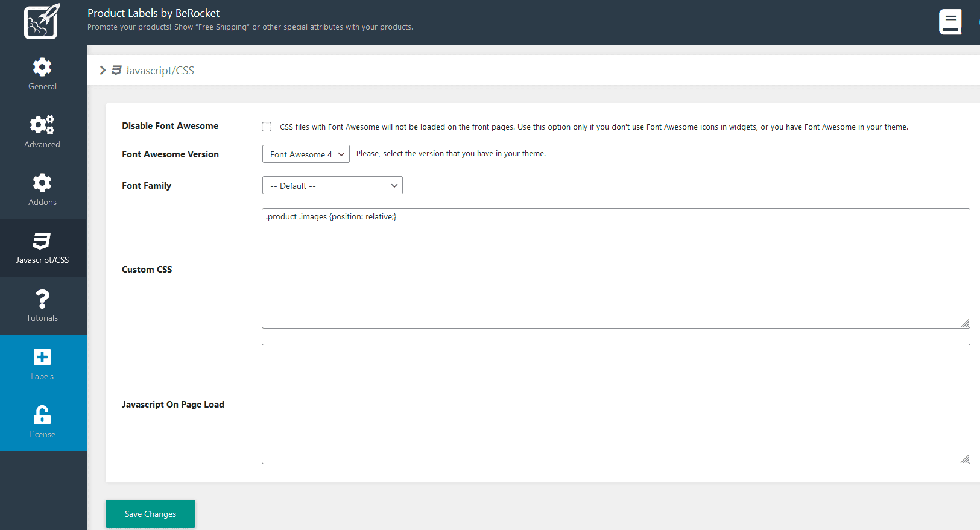Image resolution: width=980 pixels, height=530 pixels.
Task: Click into the Custom CSS text area
Action: coord(616,268)
